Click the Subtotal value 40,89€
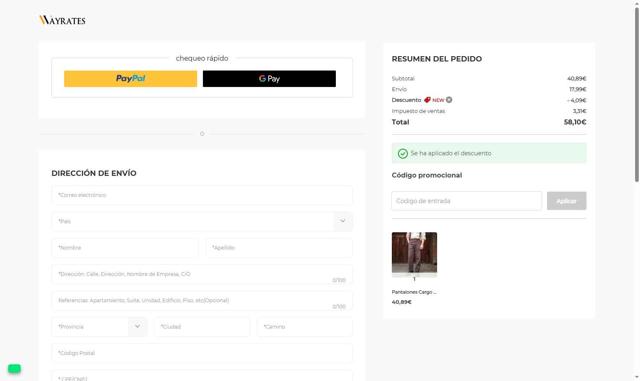Viewport: 640px width, 381px height. tap(577, 78)
